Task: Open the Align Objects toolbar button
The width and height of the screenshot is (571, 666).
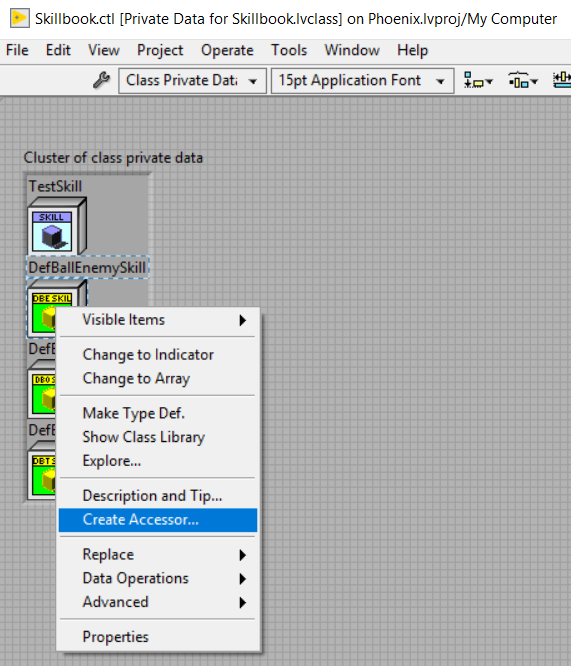Action: pyautogui.click(x=478, y=80)
